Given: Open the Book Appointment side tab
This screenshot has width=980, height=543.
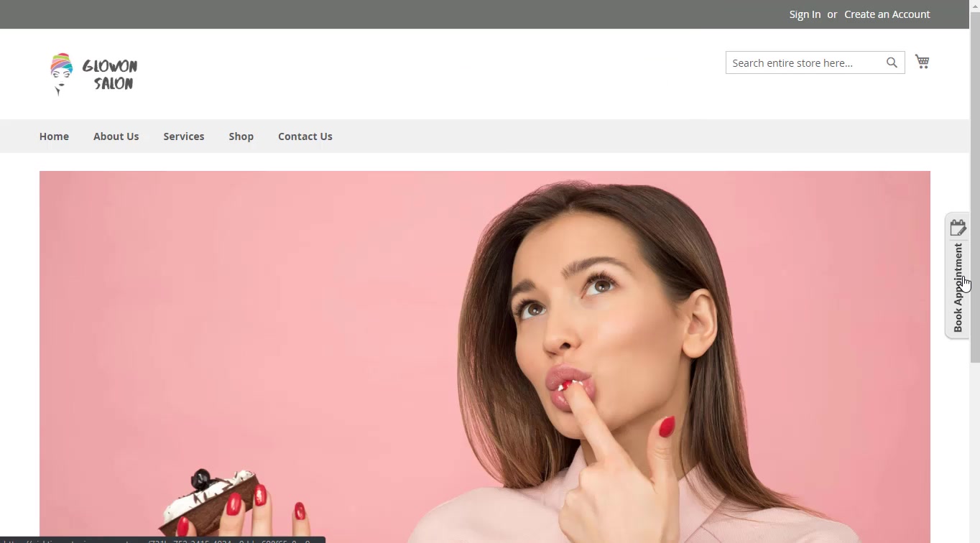Looking at the screenshot, I should (958, 287).
